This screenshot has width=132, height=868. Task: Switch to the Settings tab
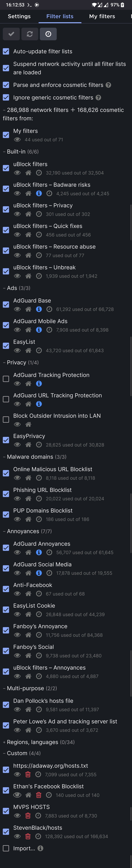pos(19,16)
